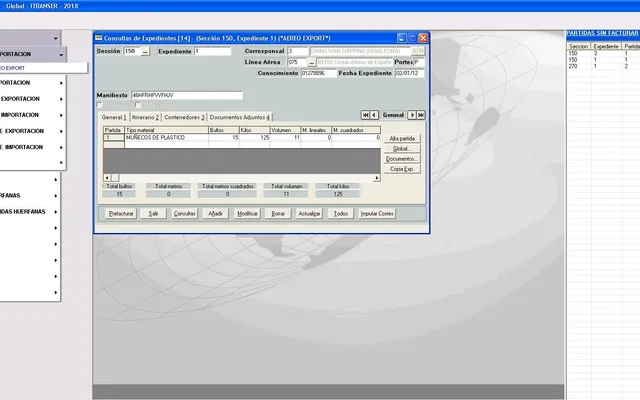Click Tipo material column header
Image resolution: width=640 pixels, height=400 pixels.
pyautogui.click(x=167, y=130)
